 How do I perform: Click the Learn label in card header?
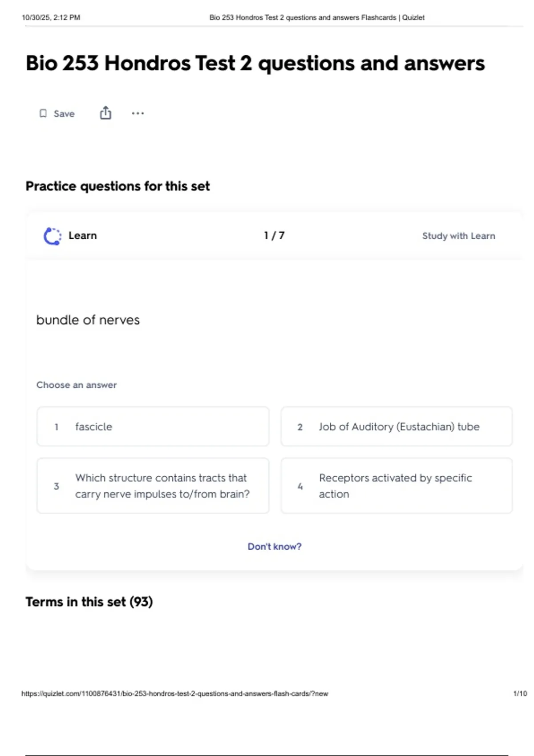pos(82,236)
